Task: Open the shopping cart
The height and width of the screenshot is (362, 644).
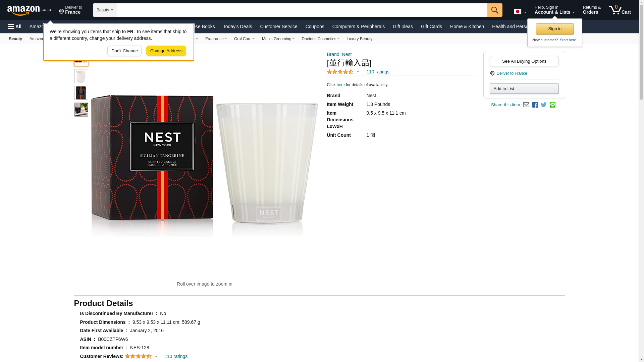Action: click(620, 10)
